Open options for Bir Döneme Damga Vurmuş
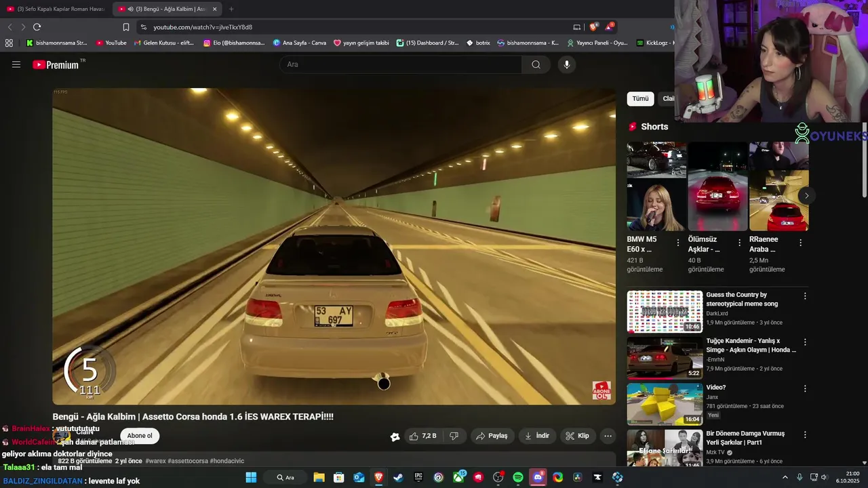This screenshot has height=488, width=868. tap(805, 434)
